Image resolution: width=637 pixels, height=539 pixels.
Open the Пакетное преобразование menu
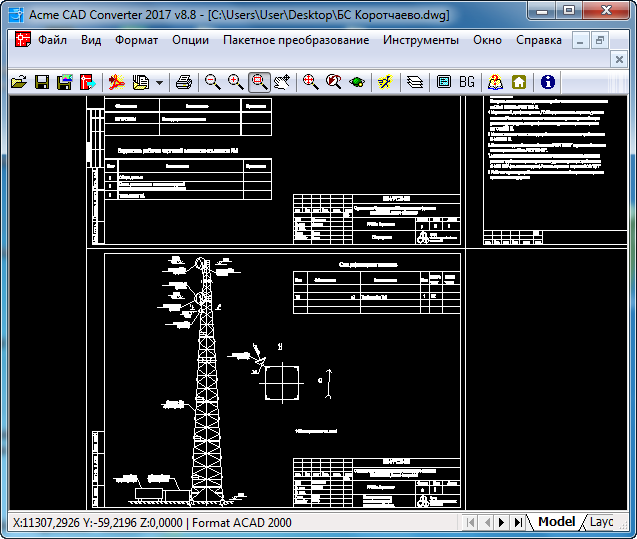[x=296, y=40]
